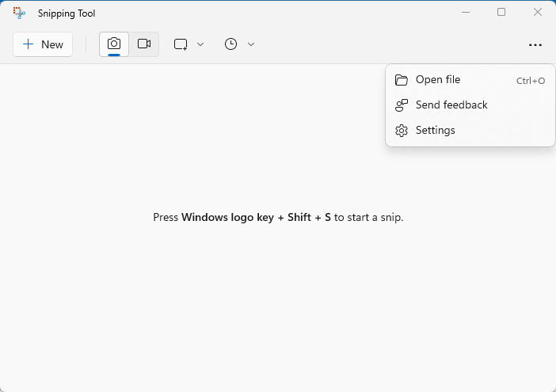Switch to Snip camera mode
The height and width of the screenshot is (392, 556).
[114, 44]
